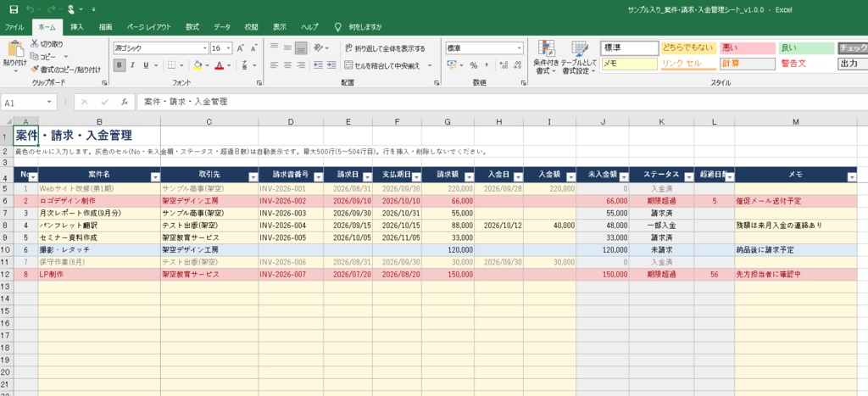Screen dimensions: 868x396
Task: Open the filter dropdown for 取引先 column
Action: (253, 177)
